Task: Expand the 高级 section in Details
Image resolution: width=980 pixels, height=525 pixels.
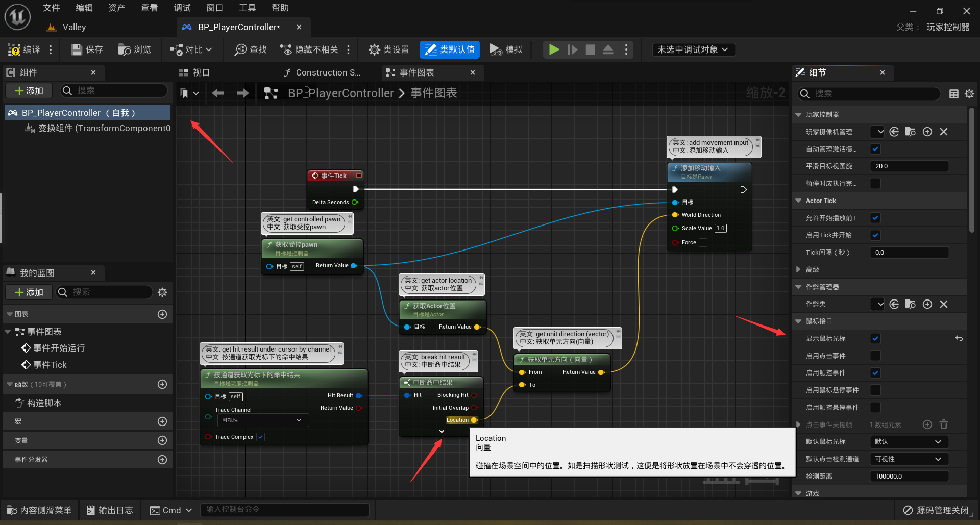Action: (x=799, y=269)
